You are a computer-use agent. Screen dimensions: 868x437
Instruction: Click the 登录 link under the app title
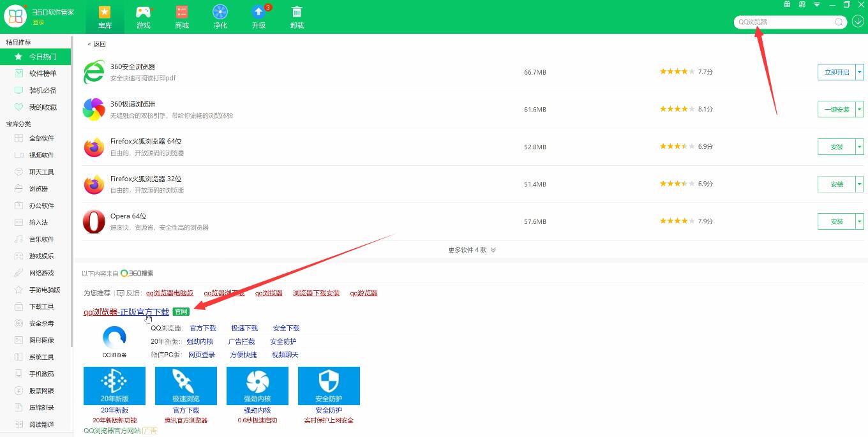point(39,23)
